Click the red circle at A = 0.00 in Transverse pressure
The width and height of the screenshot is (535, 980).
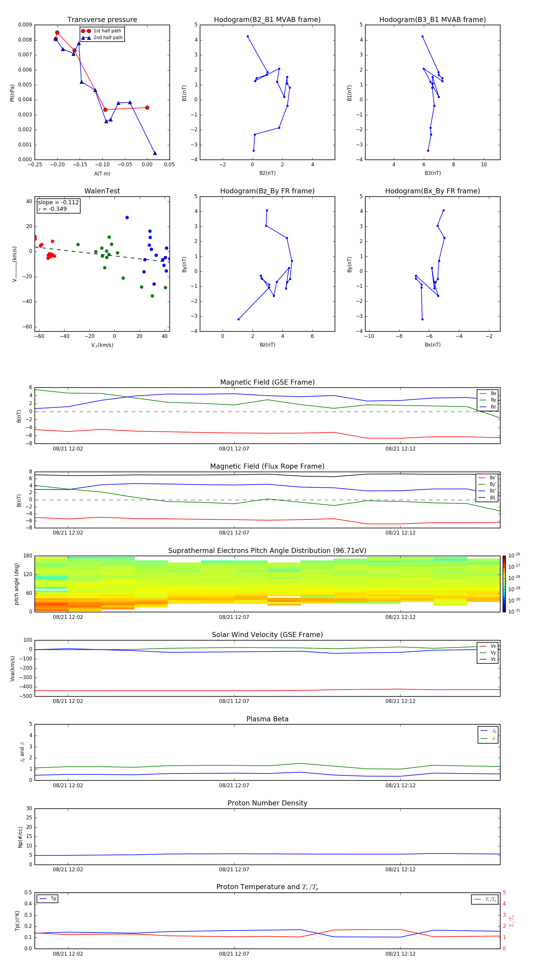(147, 108)
